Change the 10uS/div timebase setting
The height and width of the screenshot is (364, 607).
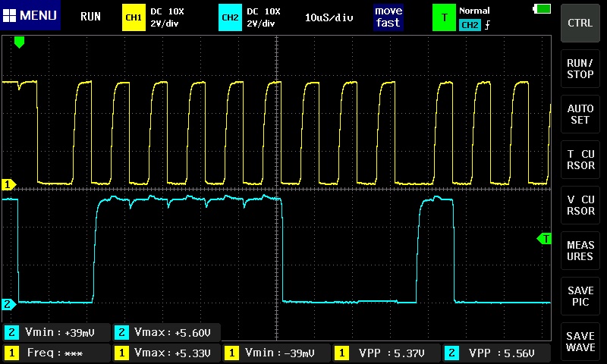coord(329,17)
